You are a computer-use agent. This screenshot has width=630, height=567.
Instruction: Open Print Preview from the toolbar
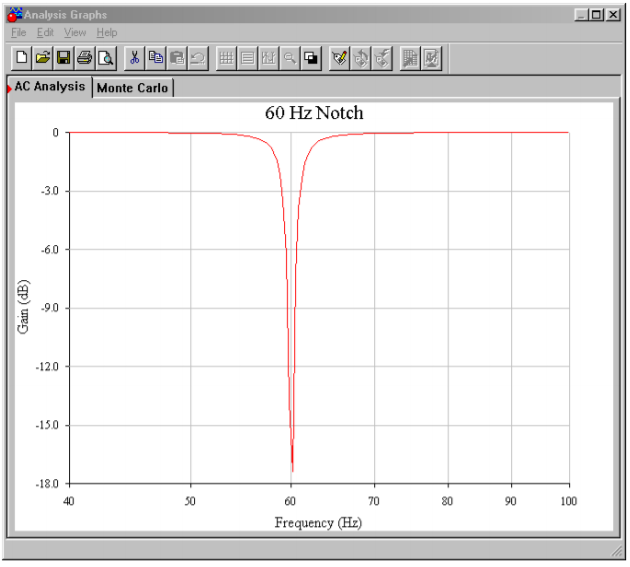[105, 58]
